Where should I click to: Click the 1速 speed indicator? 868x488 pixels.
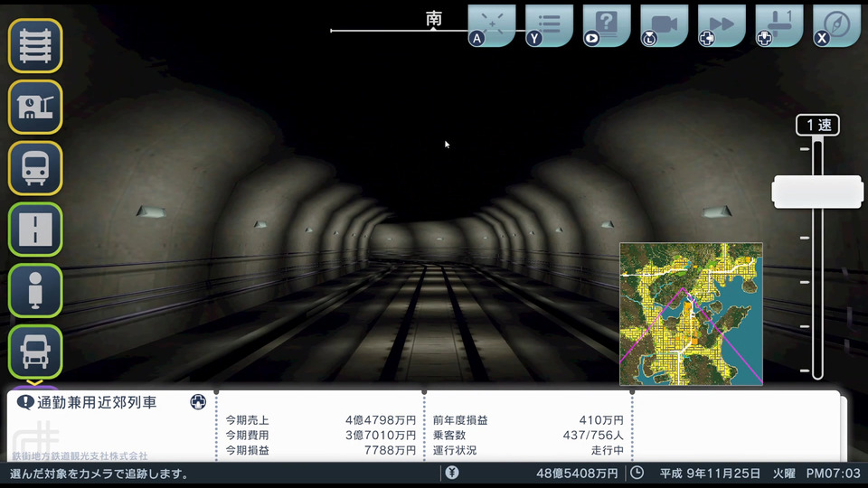pyautogui.click(x=817, y=125)
